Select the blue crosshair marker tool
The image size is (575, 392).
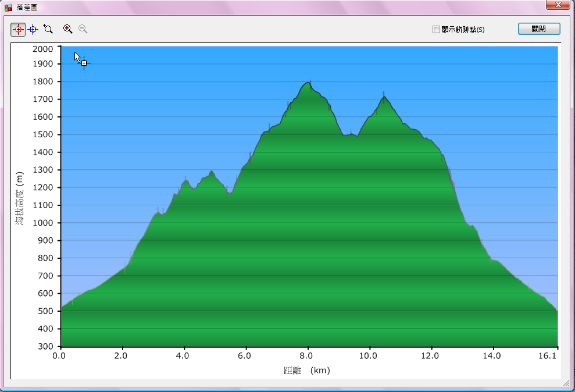pos(33,29)
